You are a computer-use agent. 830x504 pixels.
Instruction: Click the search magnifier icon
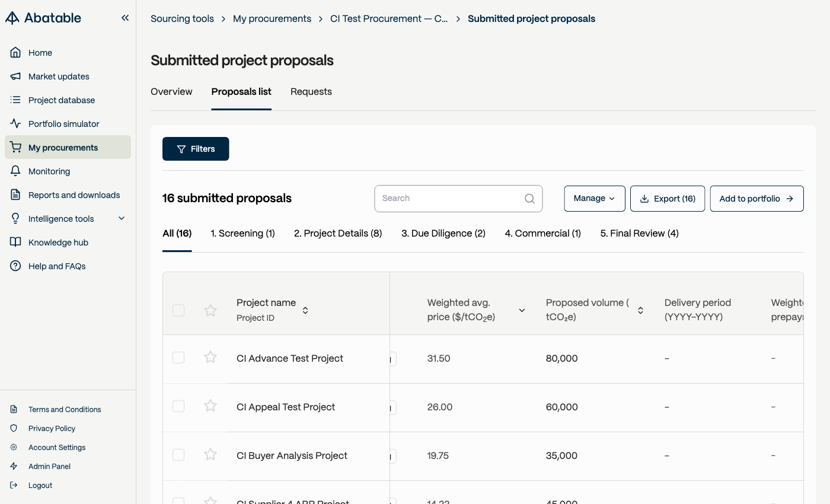(x=529, y=199)
